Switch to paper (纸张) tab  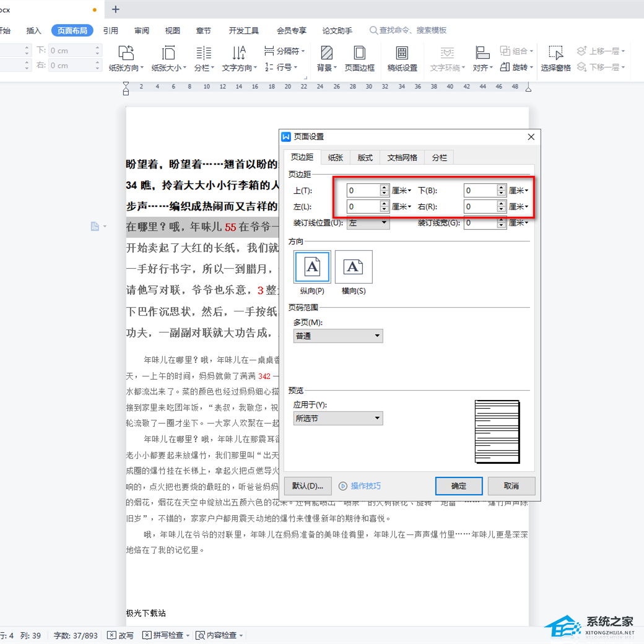[x=336, y=158]
